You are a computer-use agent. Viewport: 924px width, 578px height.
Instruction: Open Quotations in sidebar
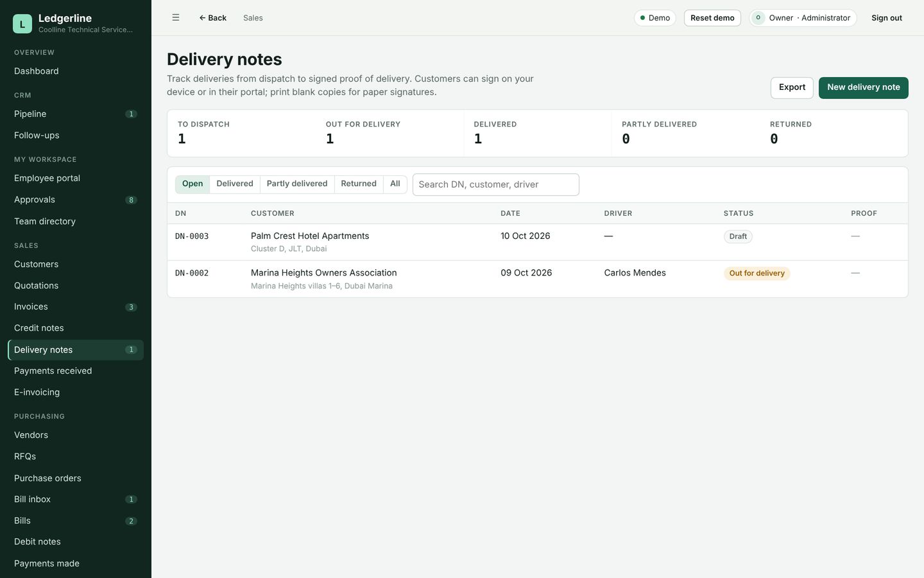coord(76,286)
